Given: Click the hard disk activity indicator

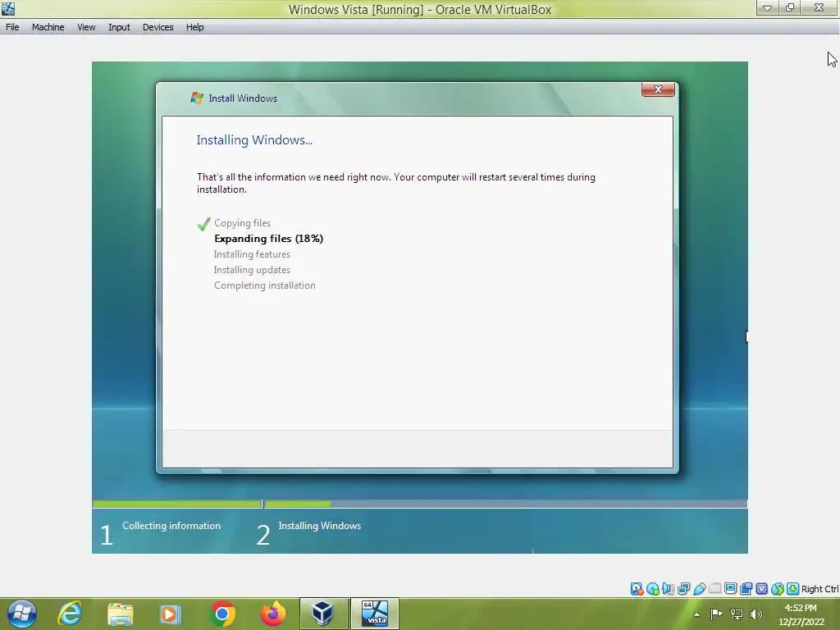Looking at the screenshot, I should (x=637, y=589).
